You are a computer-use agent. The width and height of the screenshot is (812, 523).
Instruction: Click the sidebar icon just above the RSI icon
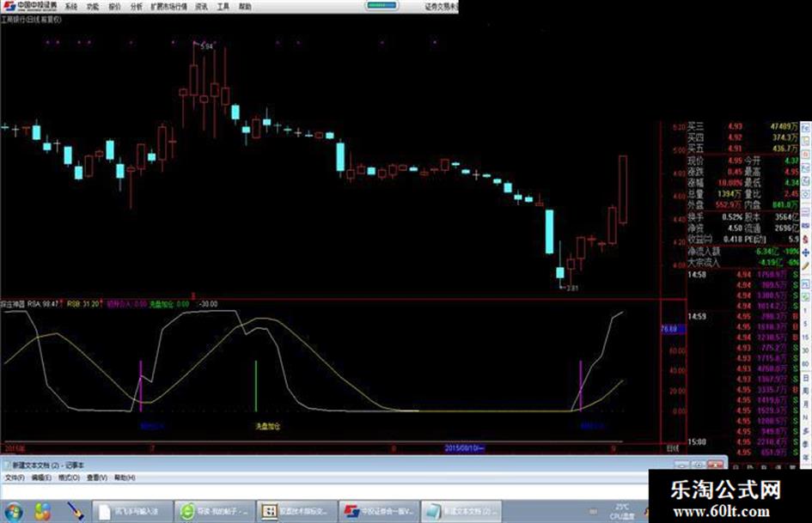point(805,211)
